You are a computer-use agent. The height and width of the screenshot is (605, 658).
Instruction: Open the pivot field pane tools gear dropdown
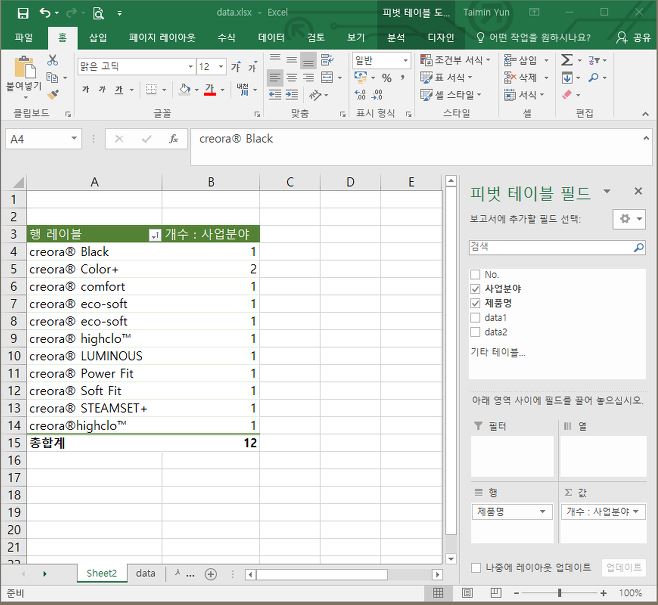[629, 219]
